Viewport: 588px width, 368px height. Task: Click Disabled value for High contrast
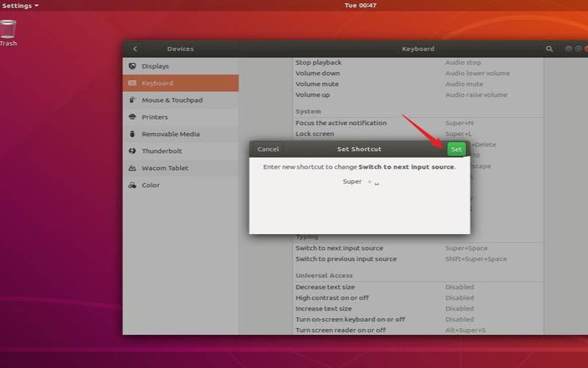[x=459, y=298]
